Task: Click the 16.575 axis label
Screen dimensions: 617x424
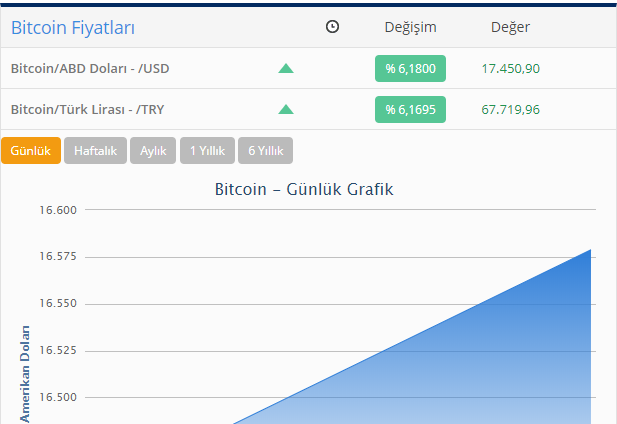Action: click(58, 256)
